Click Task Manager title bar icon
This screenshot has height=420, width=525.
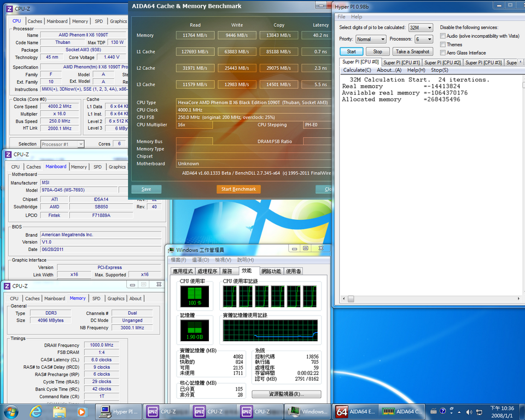click(171, 250)
